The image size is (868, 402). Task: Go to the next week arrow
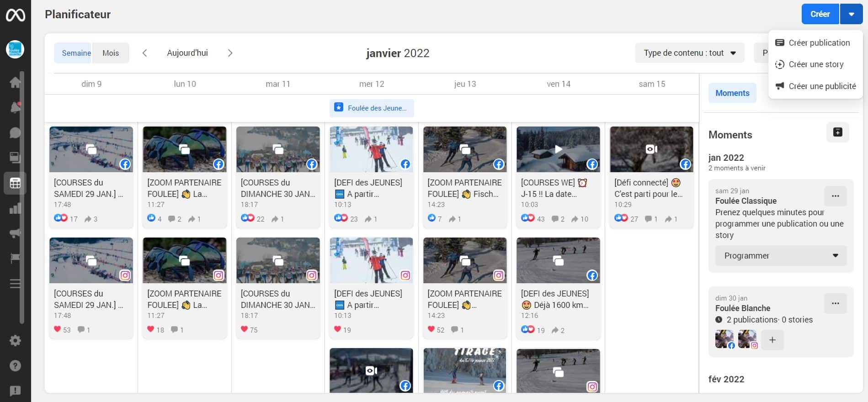230,53
